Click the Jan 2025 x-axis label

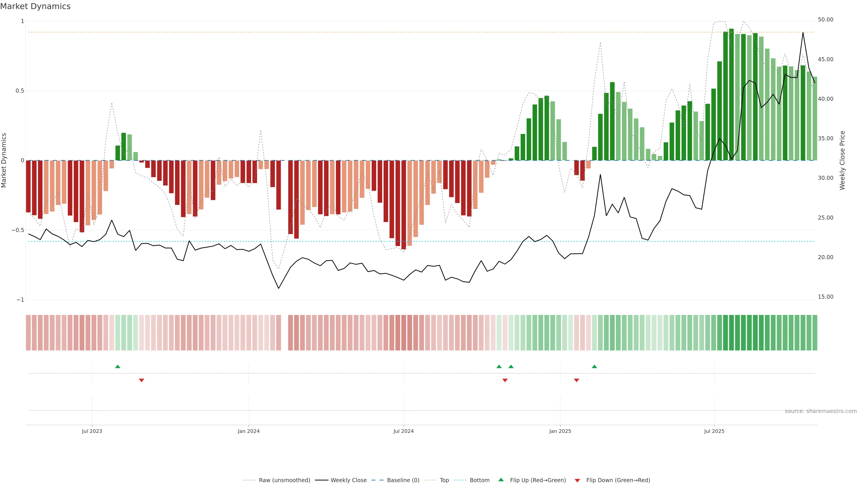560,431
